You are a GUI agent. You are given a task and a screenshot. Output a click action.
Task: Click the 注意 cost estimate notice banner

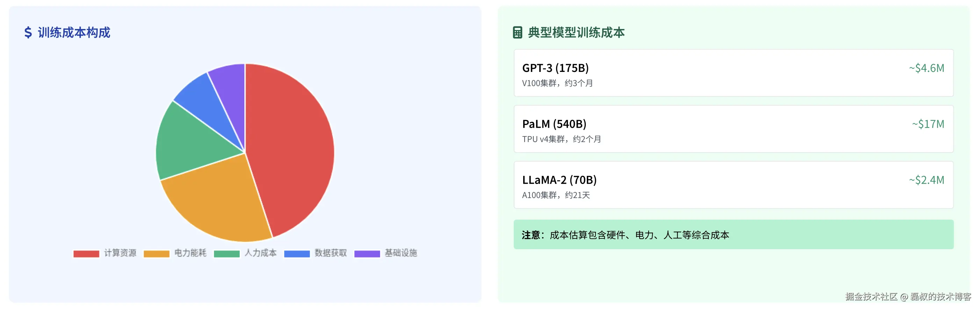734,234
